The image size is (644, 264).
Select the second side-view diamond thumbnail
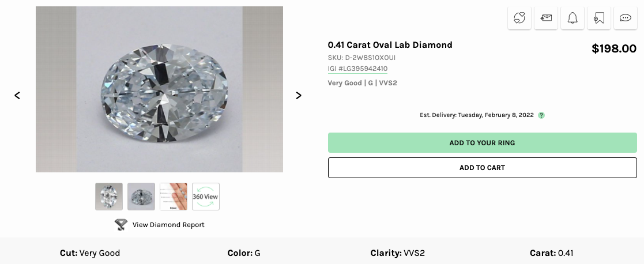[x=141, y=197]
